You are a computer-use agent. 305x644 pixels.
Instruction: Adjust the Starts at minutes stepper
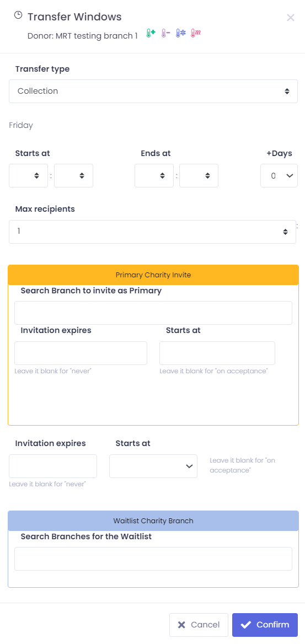click(73, 176)
